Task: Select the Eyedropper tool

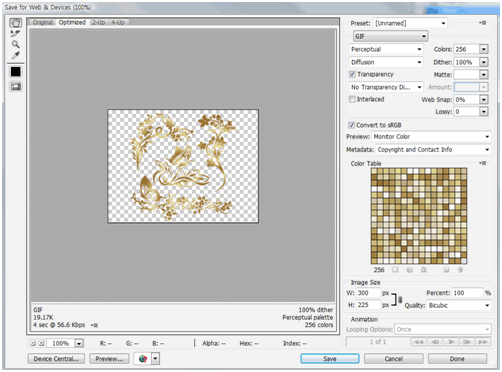Action: [x=15, y=55]
